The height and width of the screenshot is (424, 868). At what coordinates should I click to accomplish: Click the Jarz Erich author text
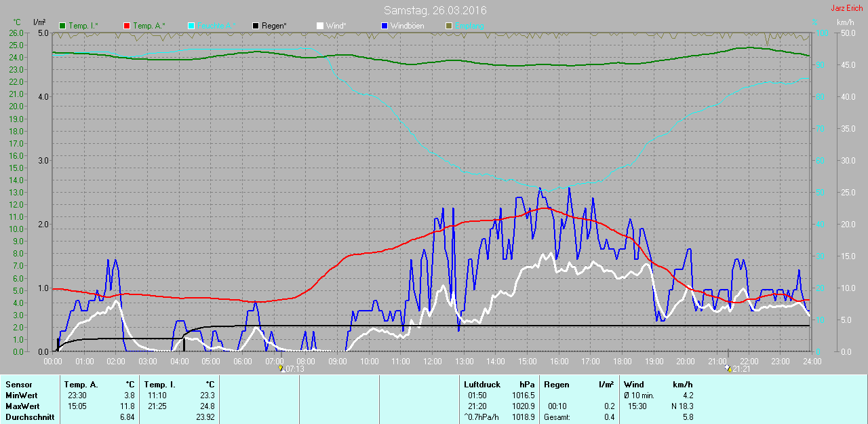pyautogui.click(x=846, y=9)
